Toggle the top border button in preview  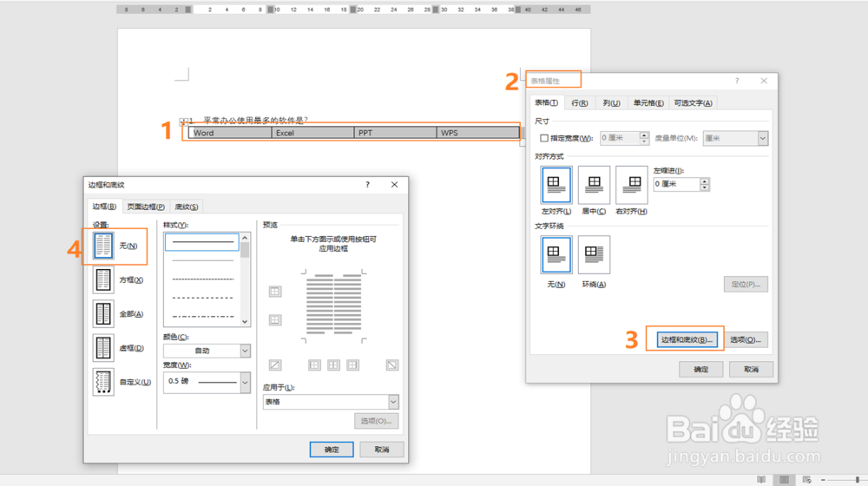pyautogui.click(x=275, y=292)
